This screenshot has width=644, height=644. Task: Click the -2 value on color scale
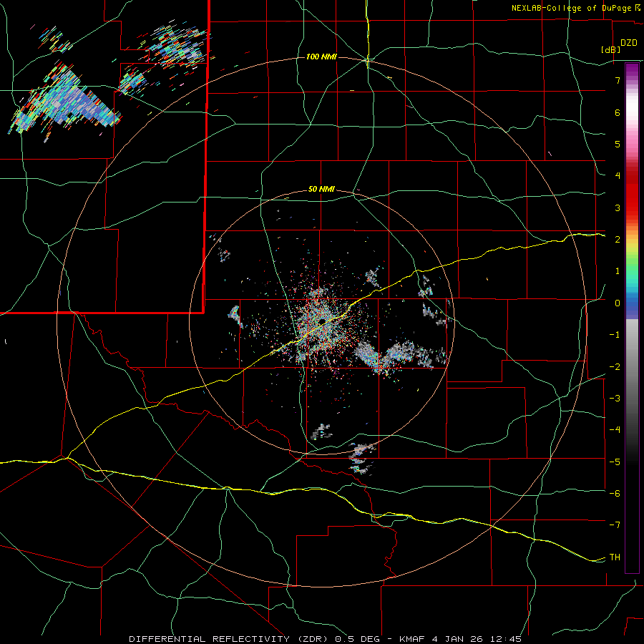point(615,367)
